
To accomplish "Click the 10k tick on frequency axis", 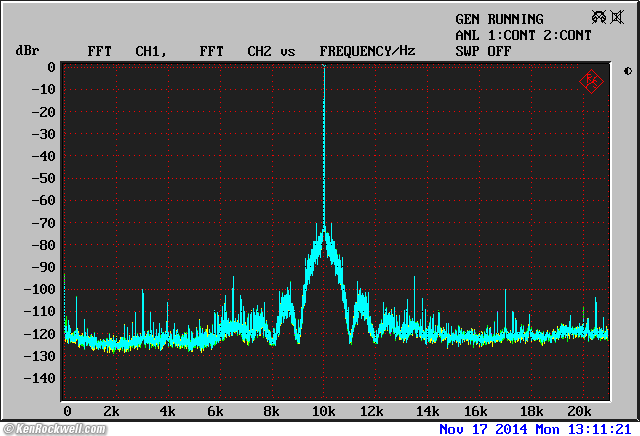I will [323, 411].
